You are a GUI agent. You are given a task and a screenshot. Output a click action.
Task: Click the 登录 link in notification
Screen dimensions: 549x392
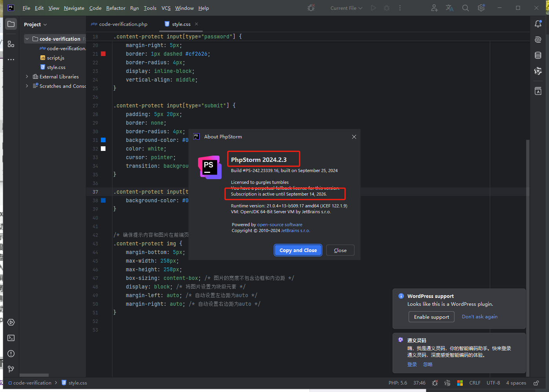click(412, 365)
